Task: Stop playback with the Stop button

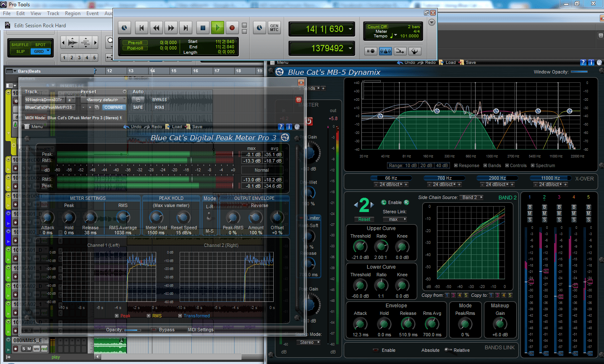Action: [203, 28]
